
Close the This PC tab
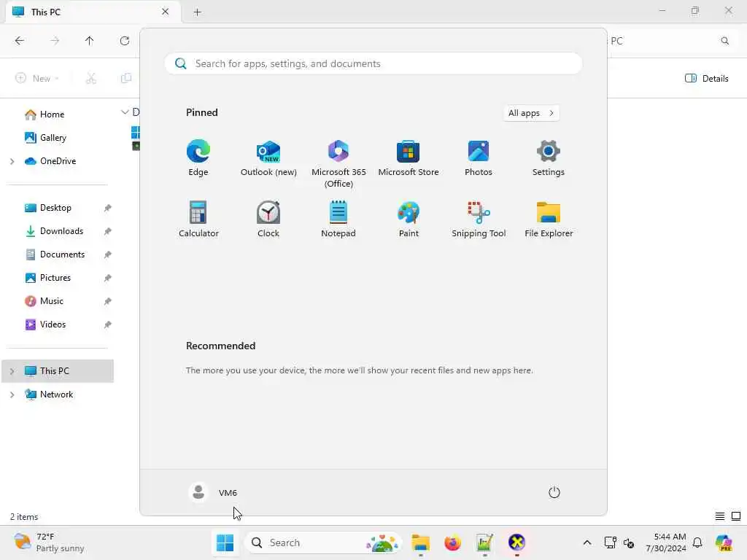point(166,12)
